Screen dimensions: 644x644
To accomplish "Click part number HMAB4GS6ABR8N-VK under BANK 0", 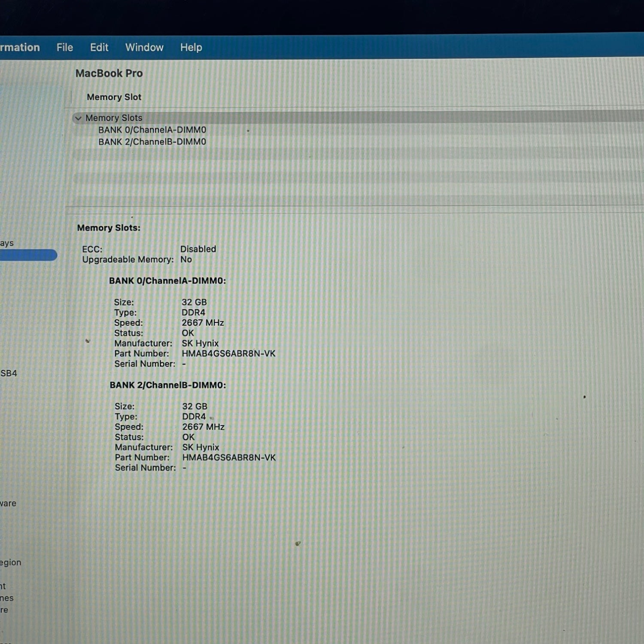I will coord(228,354).
